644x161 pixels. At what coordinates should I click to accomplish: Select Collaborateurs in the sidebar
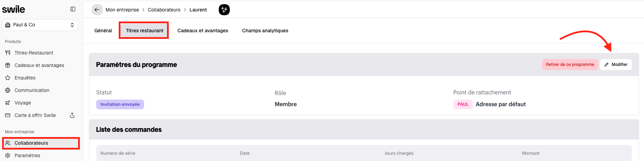coord(41,143)
